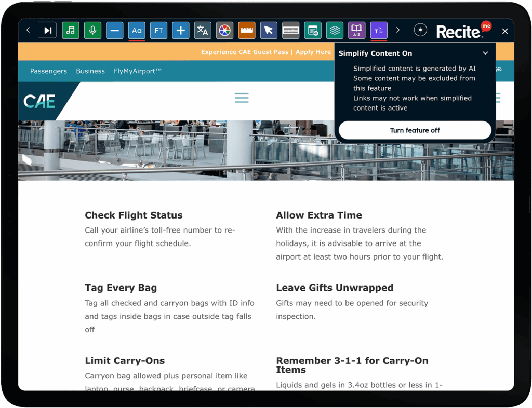Activate the green microphone tool
This screenshot has height=408, width=532.
[92, 31]
